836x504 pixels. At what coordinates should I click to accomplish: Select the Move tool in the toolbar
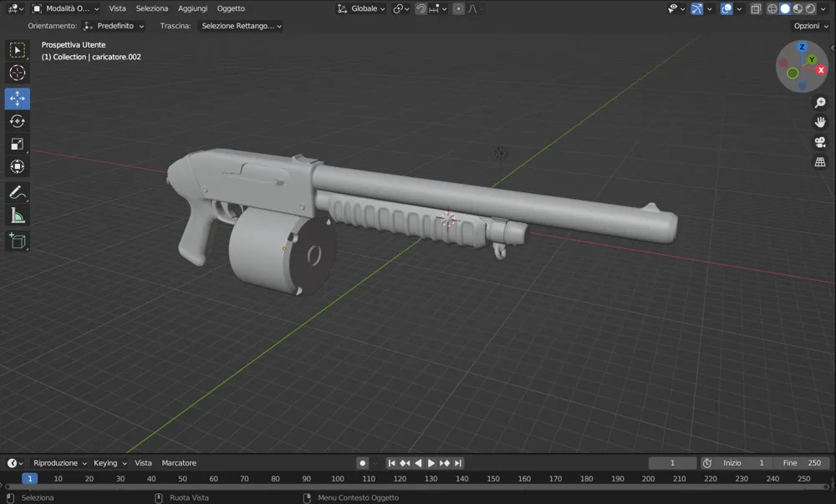tap(17, 99)
